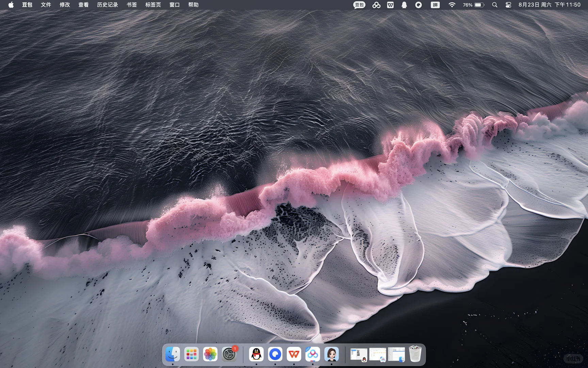This screenshot has width=588, height=368.
Task: Open the 豆包 application menu
Action: click(x=27, y=5)
